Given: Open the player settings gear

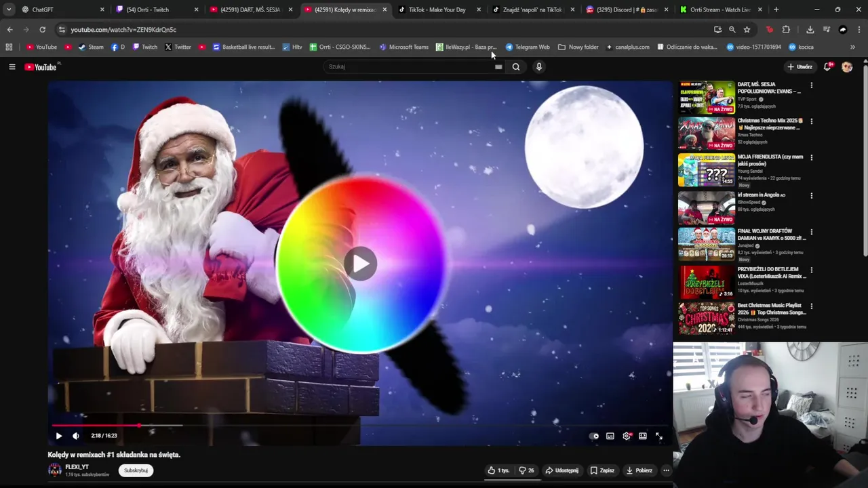Looking at the screenshot, I should click(627, 436).
